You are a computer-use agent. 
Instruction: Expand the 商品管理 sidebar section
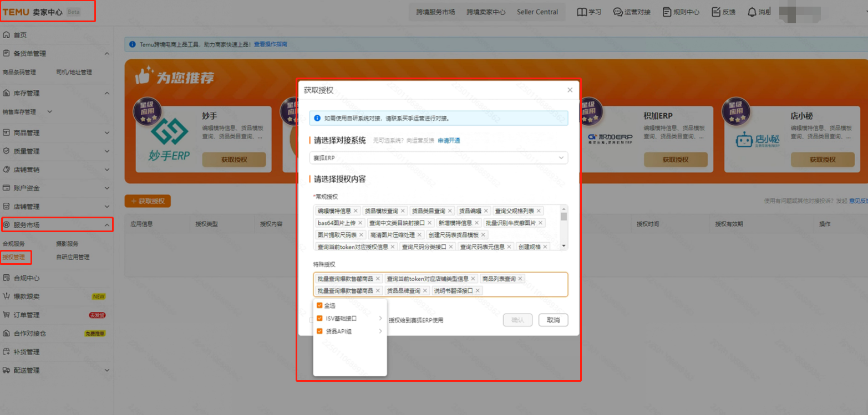click(106, 133)
